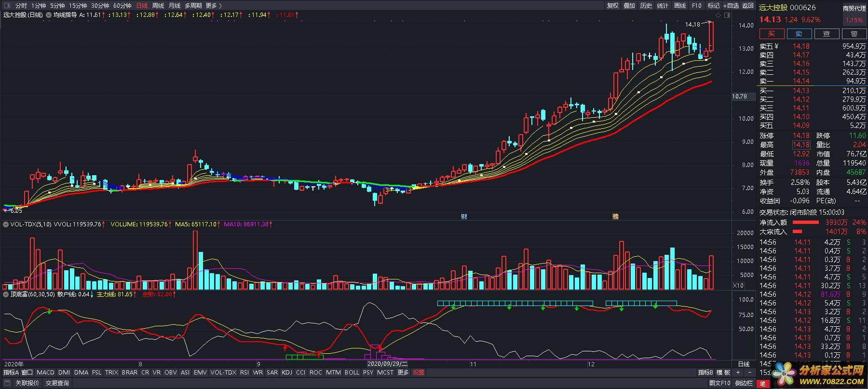Open the 商贸代理 sector box
The width and height of the screenshot is (868, 389).
pos(854,14)
